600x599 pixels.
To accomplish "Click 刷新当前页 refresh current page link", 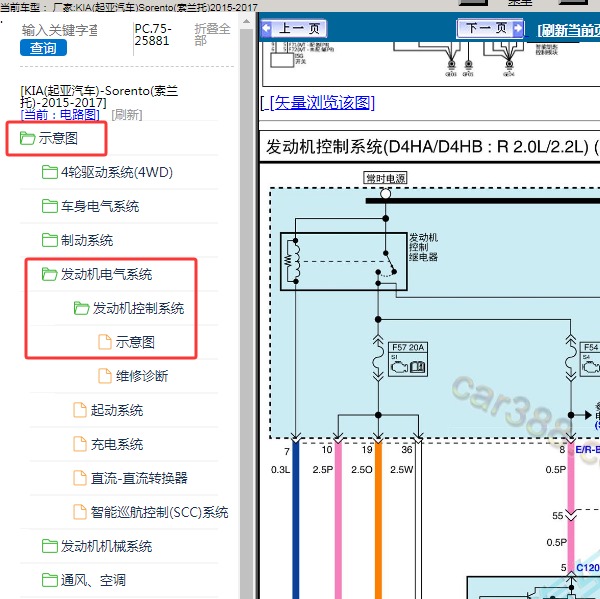I will pyautogui.click(x=568, y=30).
